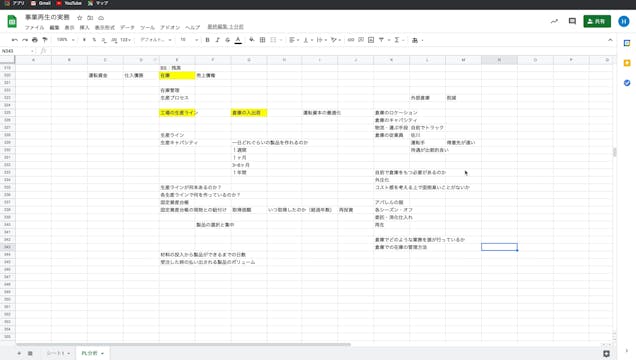Open the text wrapping dropdown
The width and height of the screenshot is (636, 360).
pyautogui.click(x=321, y=40)
